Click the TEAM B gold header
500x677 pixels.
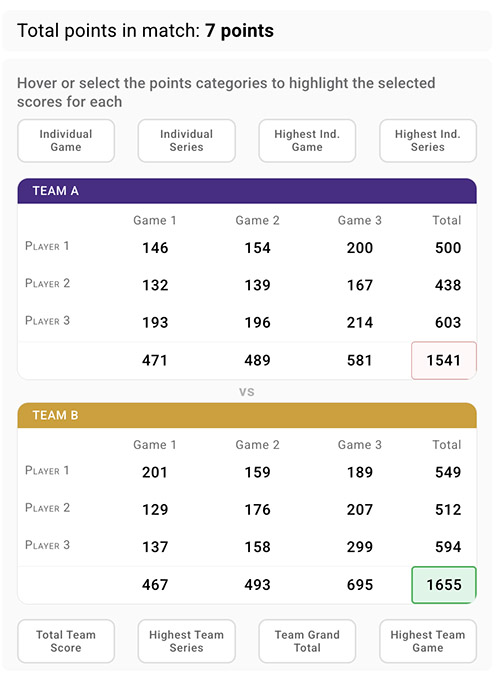[x=247, y=415]
